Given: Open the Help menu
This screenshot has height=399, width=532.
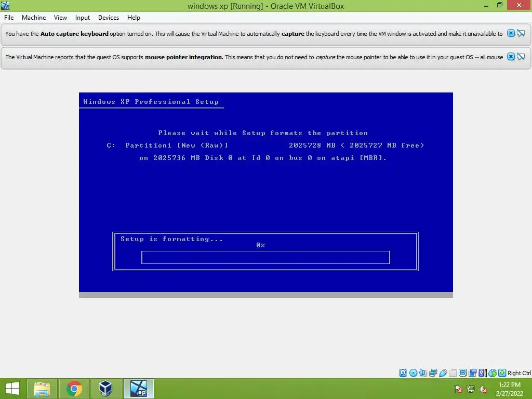Looking at the screenshot, I should coord(134,18).
